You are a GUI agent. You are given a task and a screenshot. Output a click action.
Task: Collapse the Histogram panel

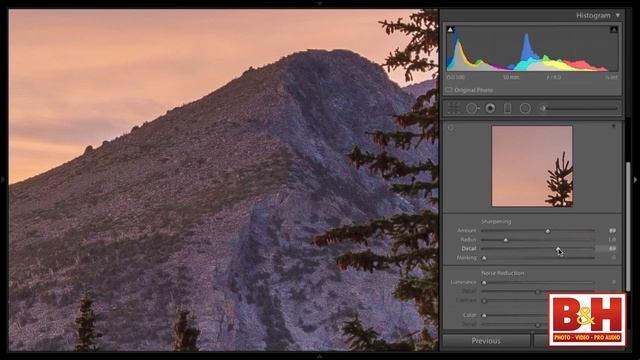tap(618, 15)
